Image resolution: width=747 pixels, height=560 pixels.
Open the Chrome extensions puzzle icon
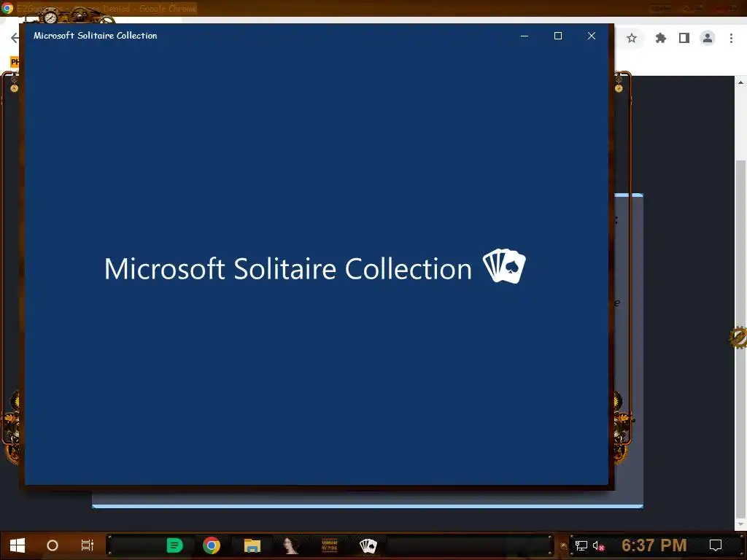pyautogui.click(x=661, y=38)
